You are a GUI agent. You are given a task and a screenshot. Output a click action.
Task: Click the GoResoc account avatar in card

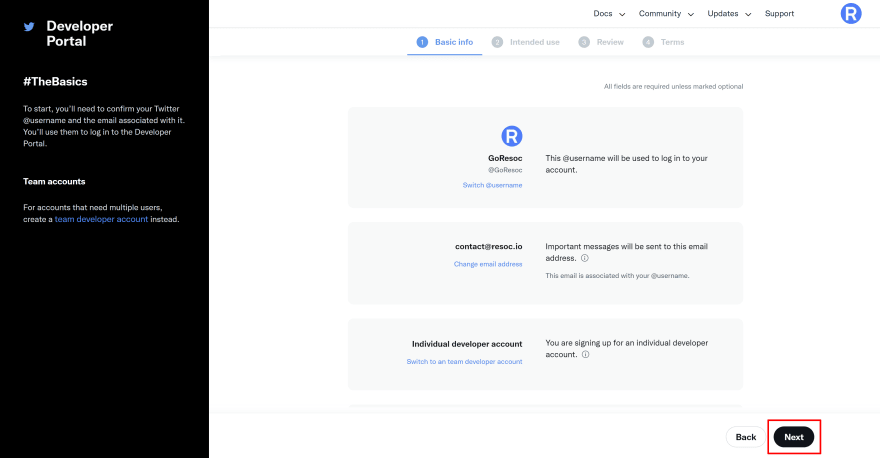(511, 136)
